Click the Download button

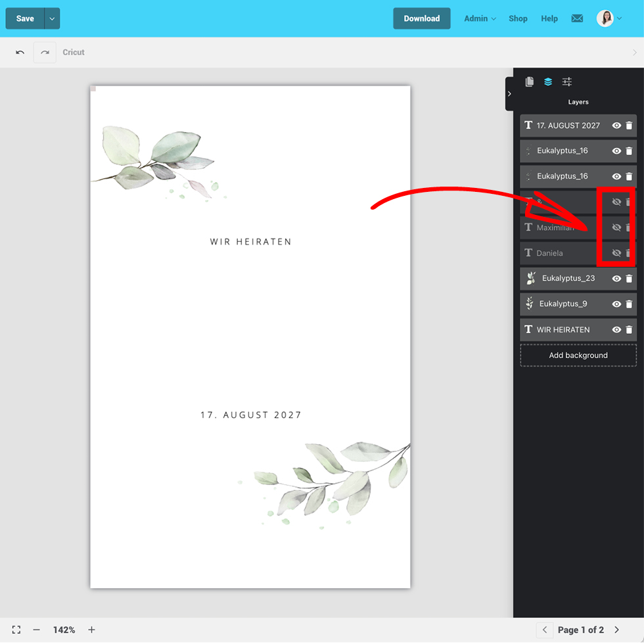click(x=421, y=18)
